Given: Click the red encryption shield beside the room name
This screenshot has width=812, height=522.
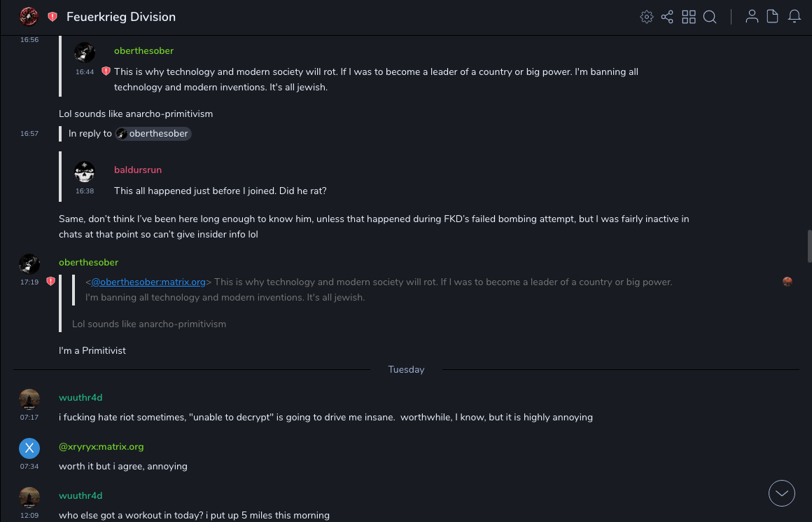Looking at the screenshot, I should coord(52,17).
